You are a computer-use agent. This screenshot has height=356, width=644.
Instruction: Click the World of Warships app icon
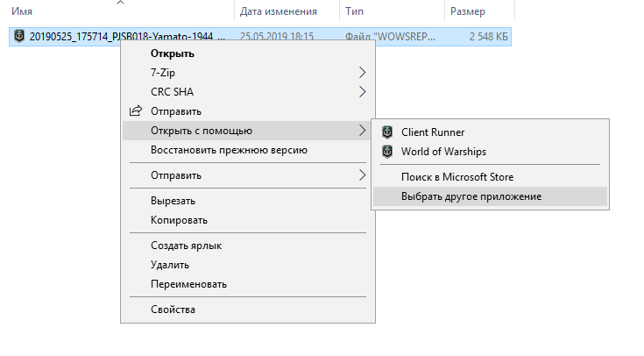pyautogui.click(x=387, y=152)
